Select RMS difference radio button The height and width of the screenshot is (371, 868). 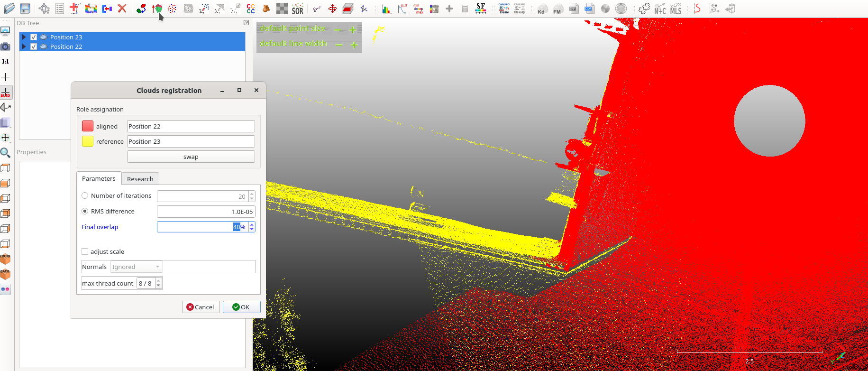pyautogui.click(x=85, y=211)
